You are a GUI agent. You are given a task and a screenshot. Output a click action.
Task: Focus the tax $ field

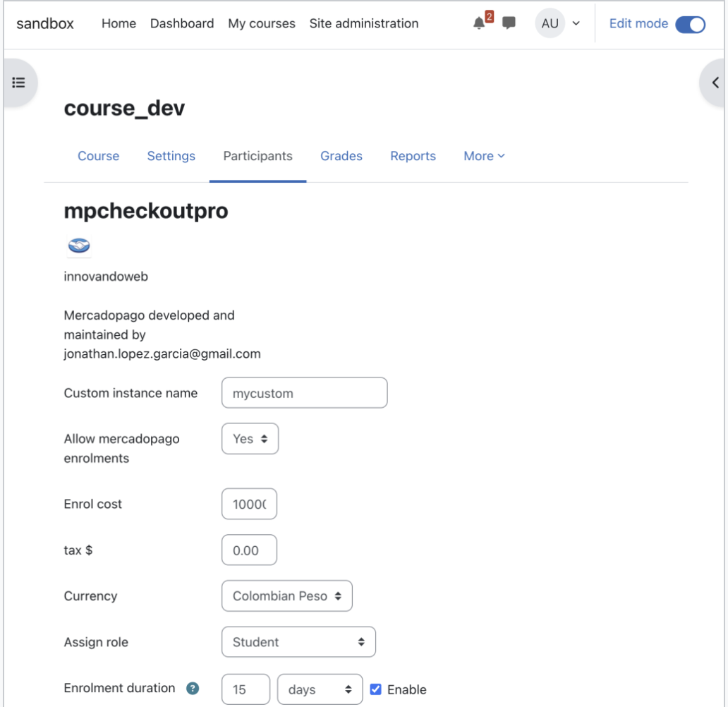click(249, 550)
